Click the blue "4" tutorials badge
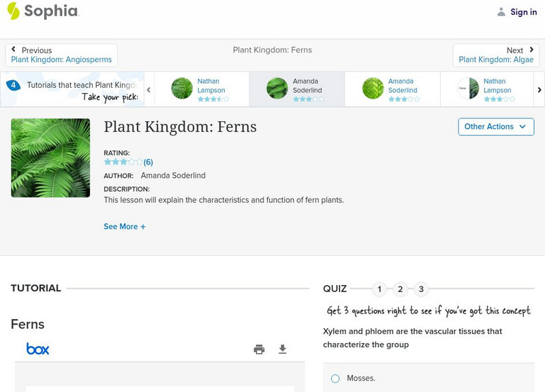Screen dimensions: 545x392 tap(12, 85)
